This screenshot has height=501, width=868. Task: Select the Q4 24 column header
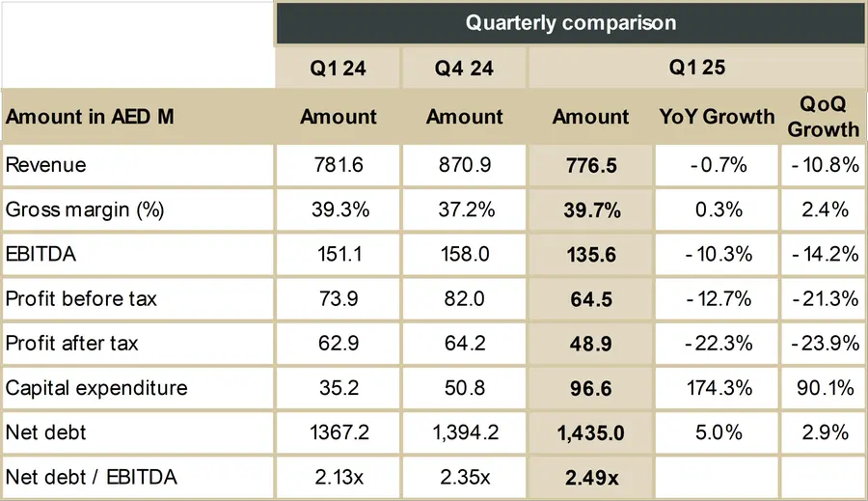(x=464, y=69)
